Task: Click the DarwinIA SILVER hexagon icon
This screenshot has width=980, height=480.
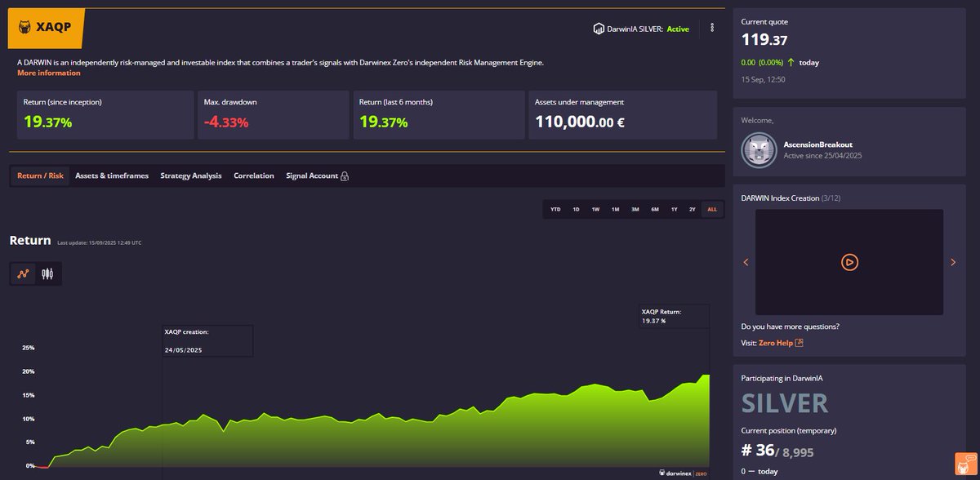Action: point(597,27)
